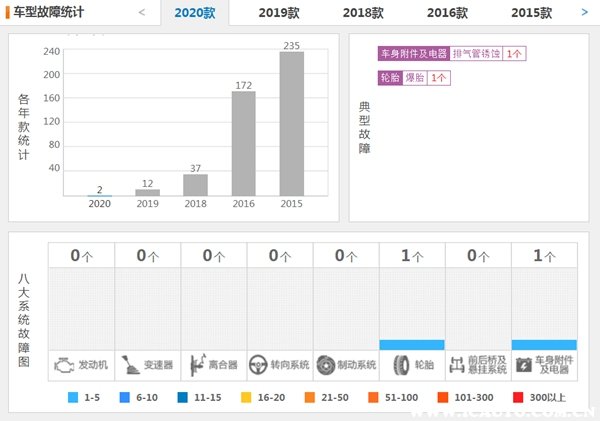
Task: Click the steering system (转向系统) icon
Action: point(260,365)
